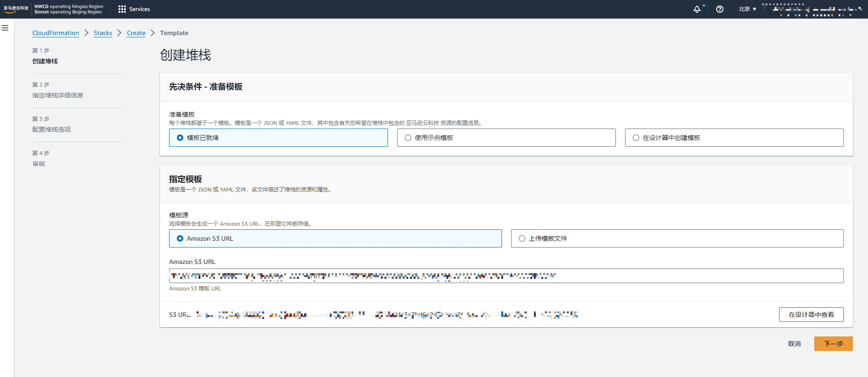Viewport: 868px width, 377px height.
Task: Select Amazon S3 URL template source
Action: pos(336,238)
